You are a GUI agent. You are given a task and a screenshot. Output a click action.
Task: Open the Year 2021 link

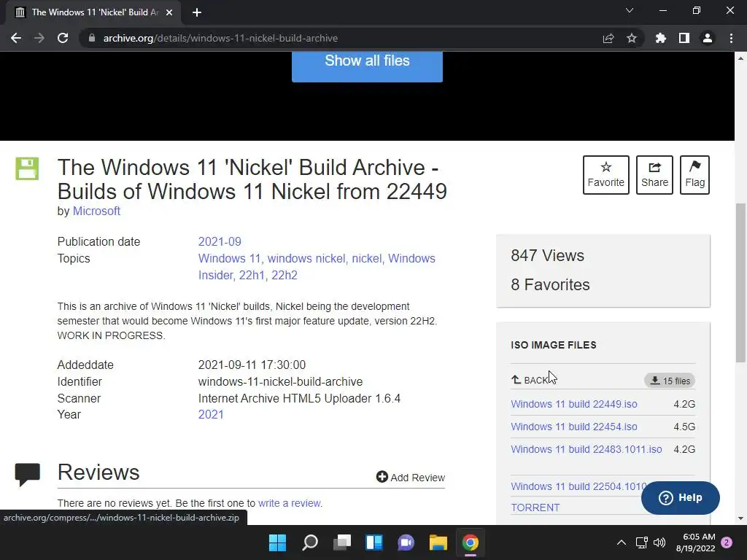pyautogui.click(x=211, y=414)
